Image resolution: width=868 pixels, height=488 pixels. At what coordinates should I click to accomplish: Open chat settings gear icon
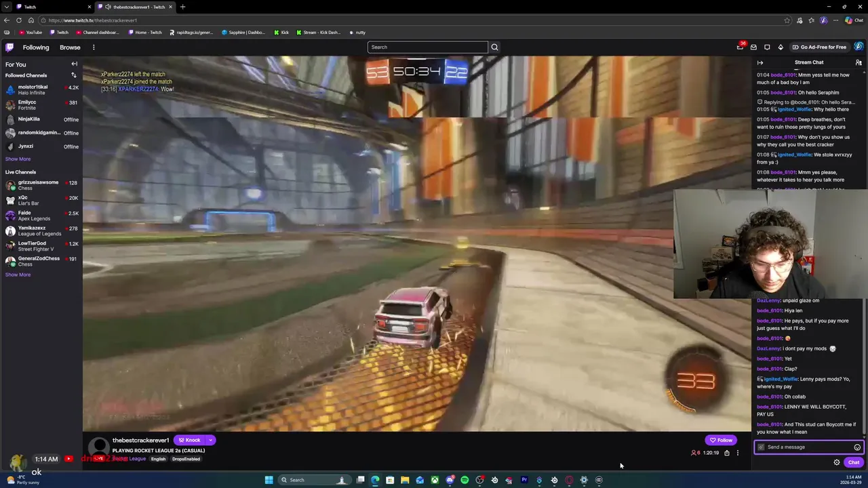click(837, 462)
